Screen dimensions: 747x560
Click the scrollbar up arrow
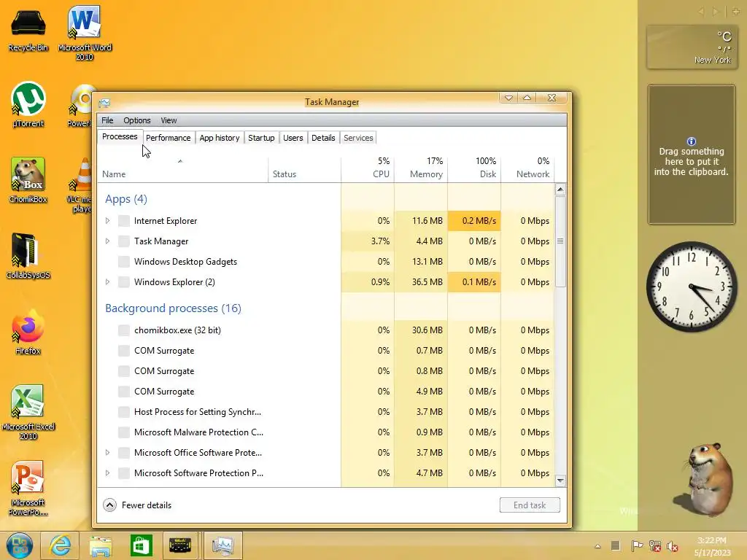point(560,190)
